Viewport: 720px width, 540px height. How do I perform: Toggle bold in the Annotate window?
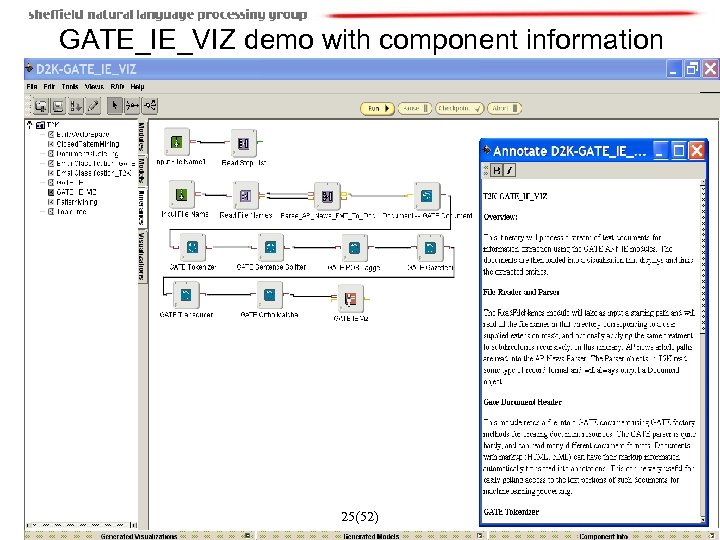click(496, 170)
